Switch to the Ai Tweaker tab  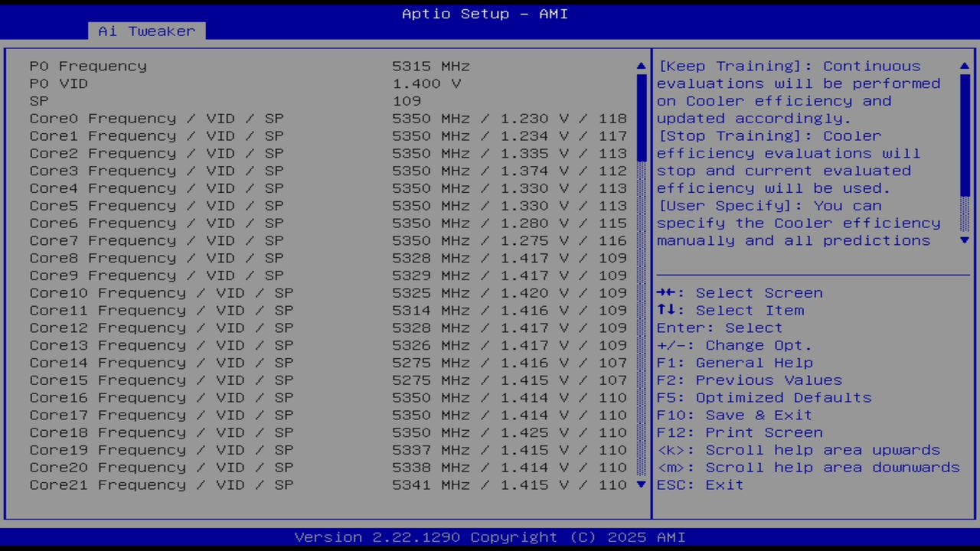(x=145, y=31)
